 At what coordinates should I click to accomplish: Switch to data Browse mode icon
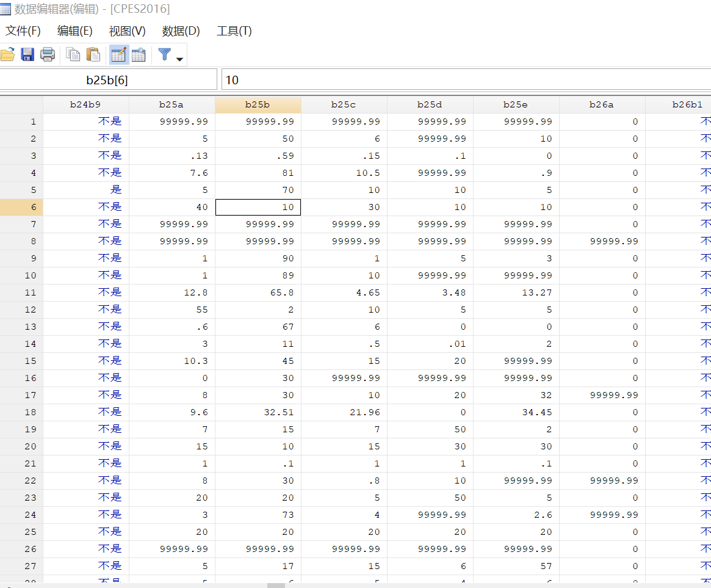point(139,55)
